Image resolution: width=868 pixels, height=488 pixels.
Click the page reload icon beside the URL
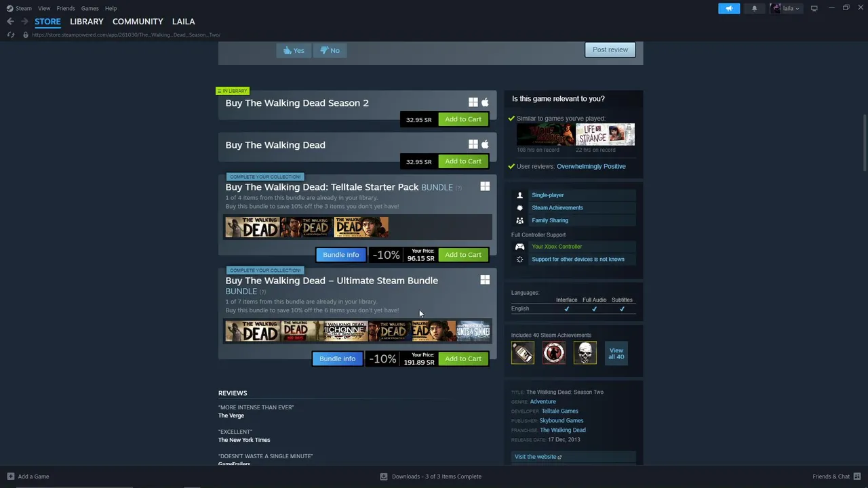tap(10, 35)
